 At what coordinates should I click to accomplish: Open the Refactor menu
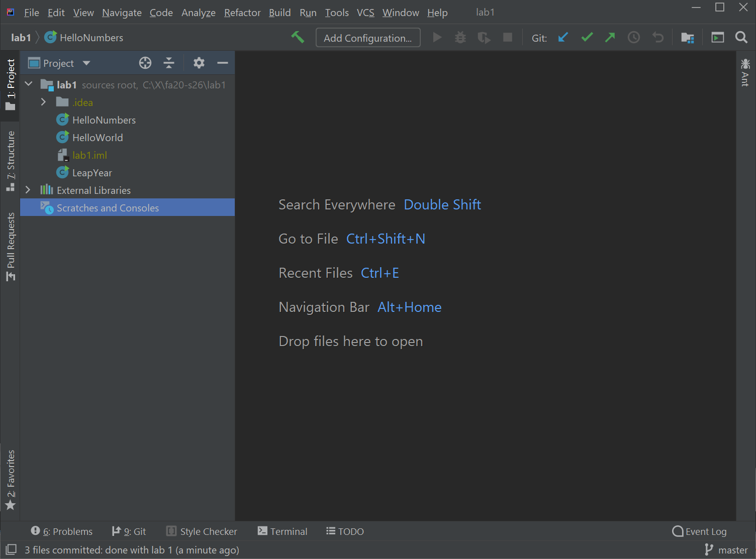coord(242,13)
